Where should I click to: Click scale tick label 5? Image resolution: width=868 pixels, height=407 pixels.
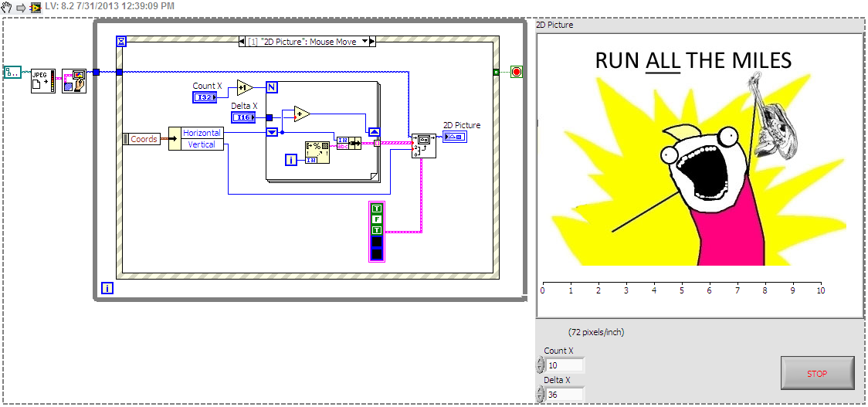(x=681, y=290)
